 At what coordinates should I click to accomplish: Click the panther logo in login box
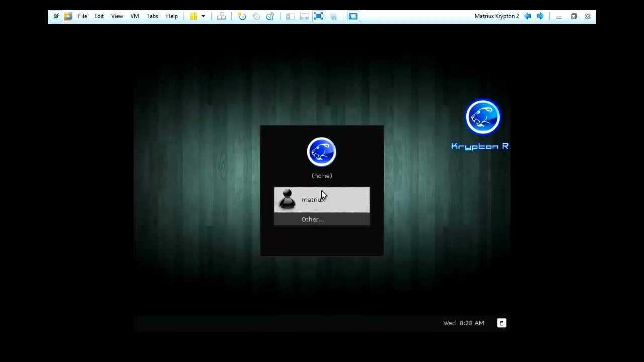tap(321, 152)
